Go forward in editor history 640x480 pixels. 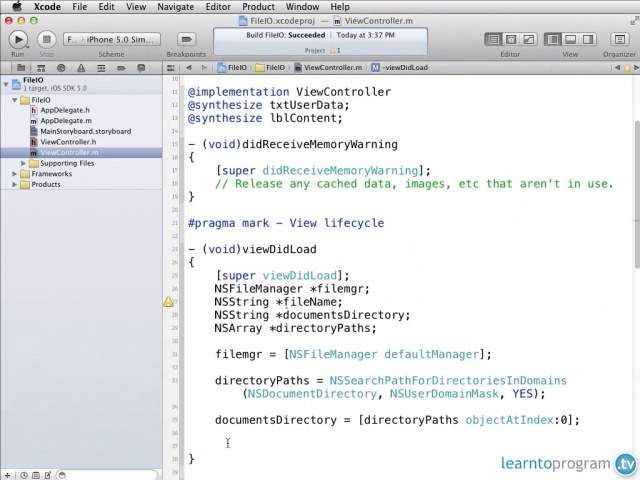tap(204, 67)
